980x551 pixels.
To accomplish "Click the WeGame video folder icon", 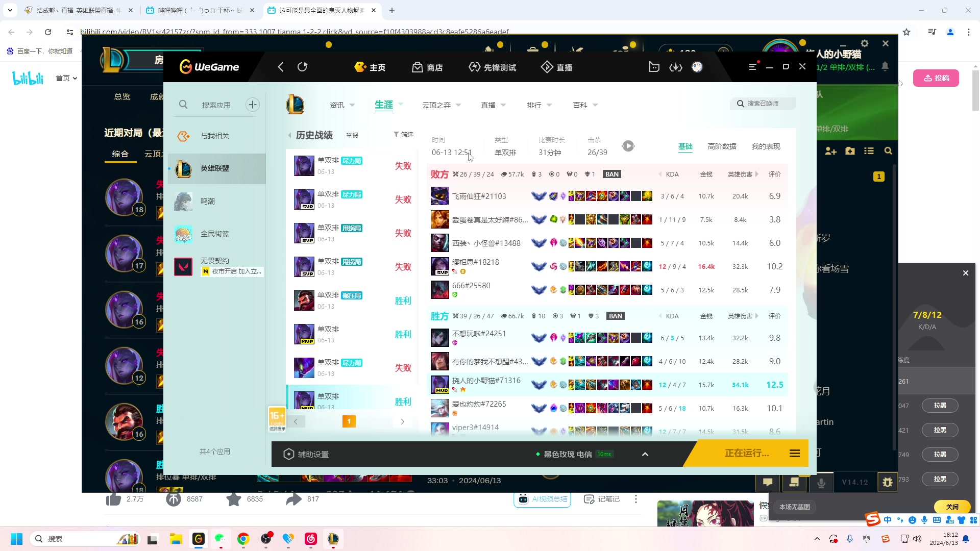I will tap(654, 67).
